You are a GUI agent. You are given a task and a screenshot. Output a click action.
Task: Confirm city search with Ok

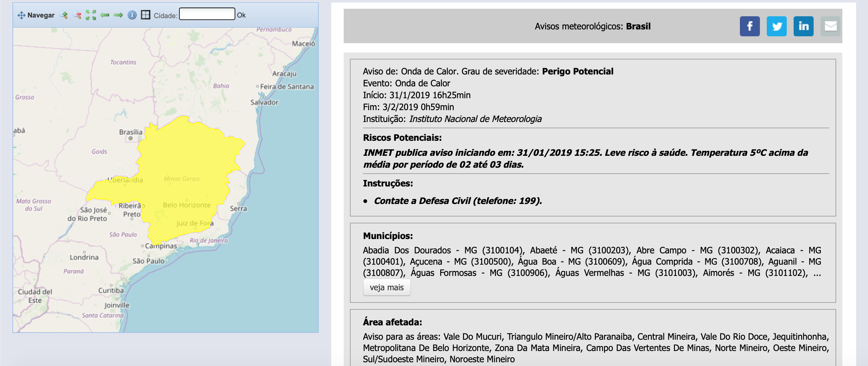(241, 15)
